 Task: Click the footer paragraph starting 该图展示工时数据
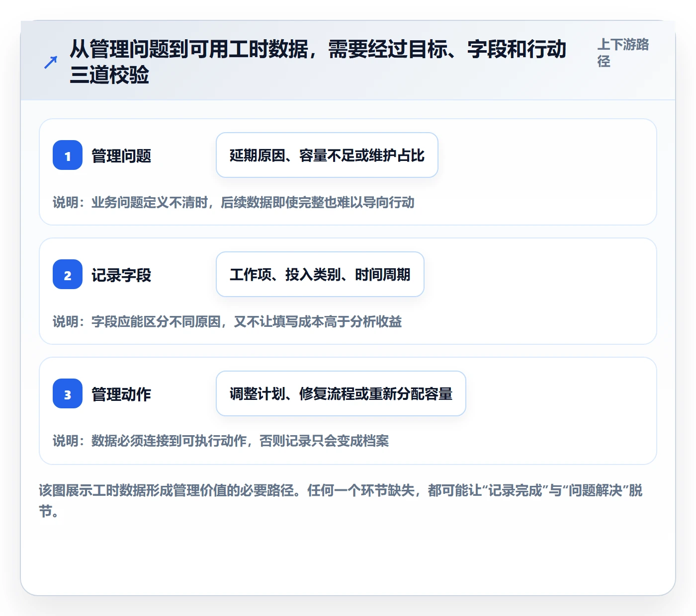341,500
